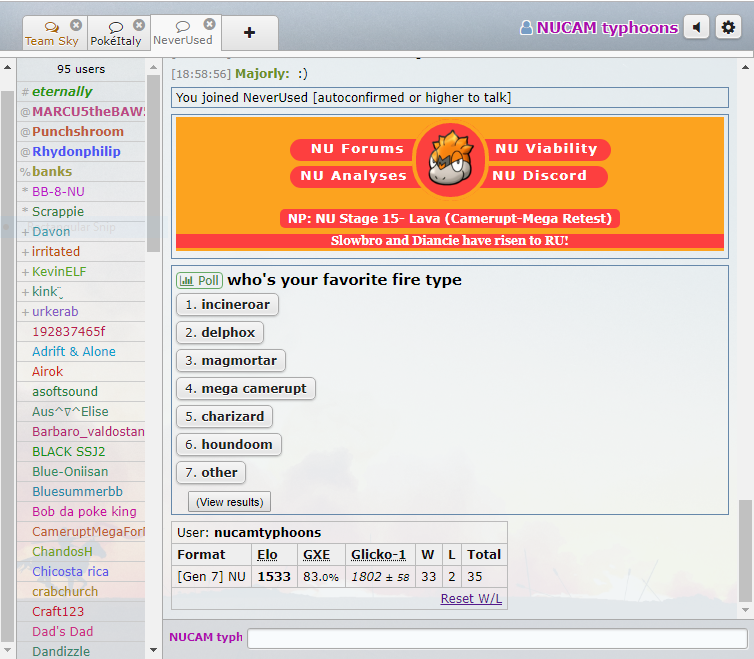Select user irritated in the list
Screen dimensions: 754x659
pyautogui.click(x=81, y=252)
